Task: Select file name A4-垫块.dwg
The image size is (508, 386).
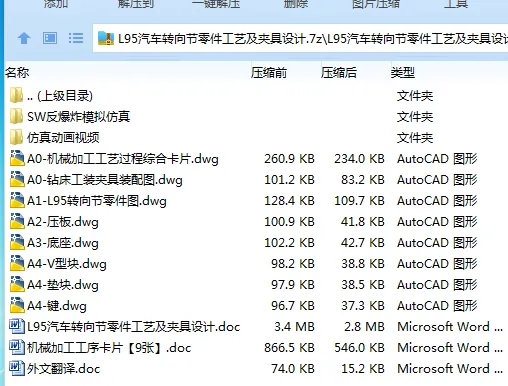Action: coord(63,285)
